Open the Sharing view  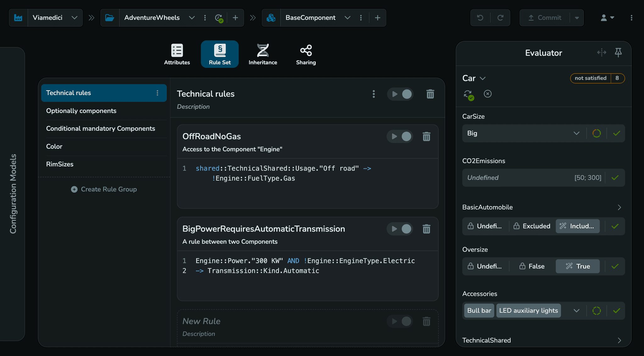(305, 54)
